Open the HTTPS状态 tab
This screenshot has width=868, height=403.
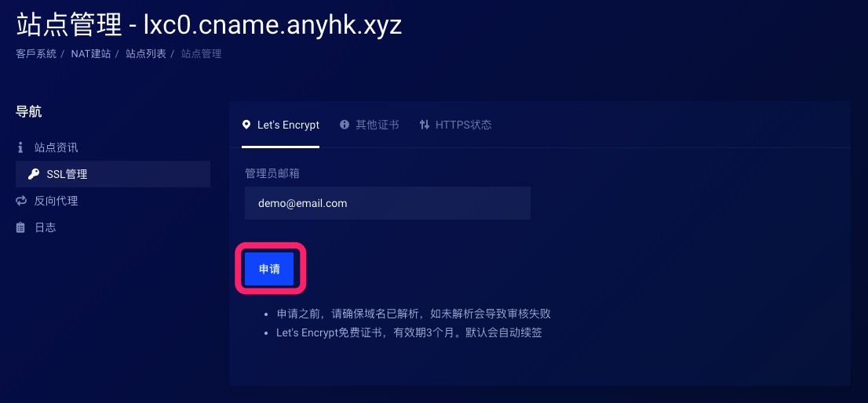[455, 125]
